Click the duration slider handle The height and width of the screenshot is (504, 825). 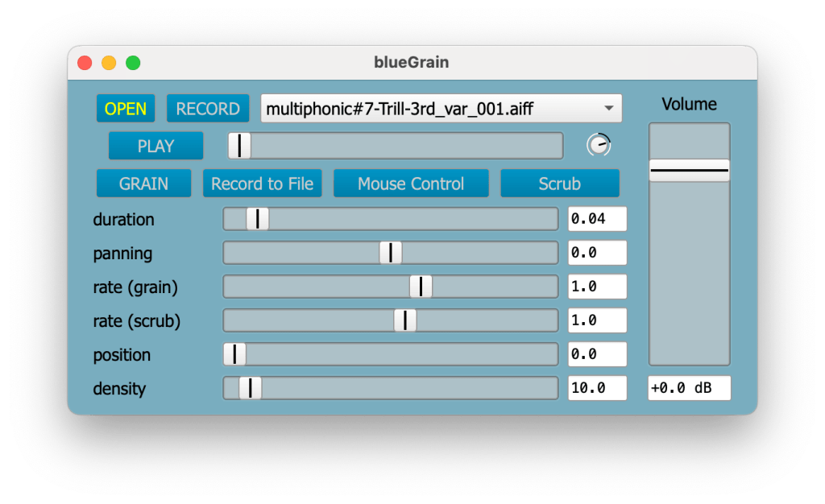[258, 219]
